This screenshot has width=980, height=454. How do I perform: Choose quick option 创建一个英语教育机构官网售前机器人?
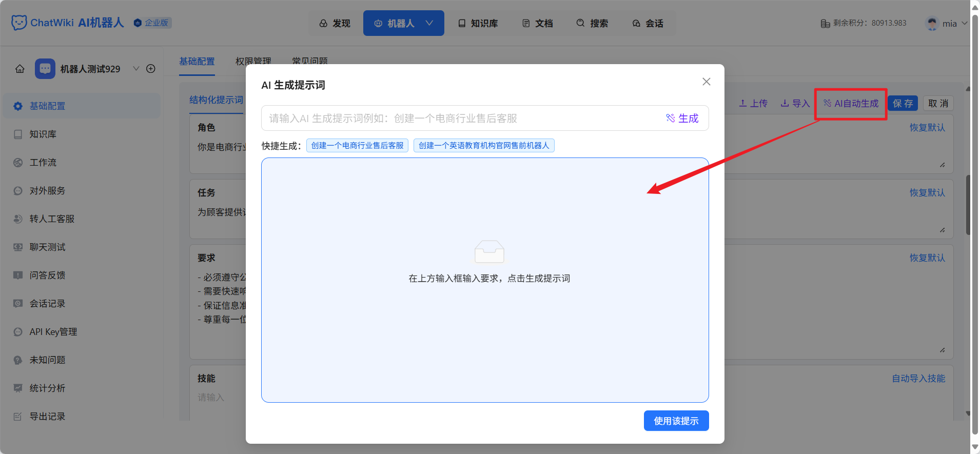point(484,146)
